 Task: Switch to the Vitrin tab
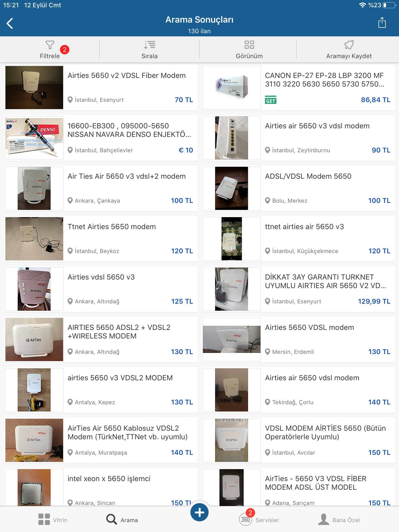click(x=53, y=520)
